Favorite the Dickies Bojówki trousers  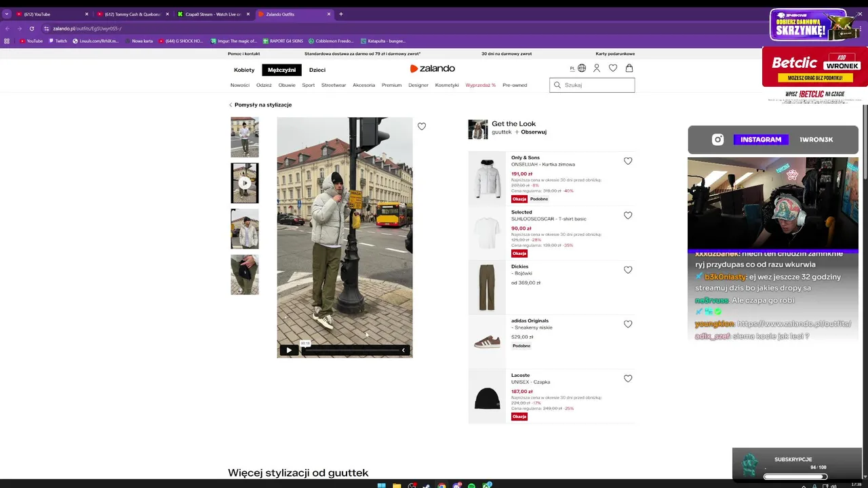(x=628, y=270)
